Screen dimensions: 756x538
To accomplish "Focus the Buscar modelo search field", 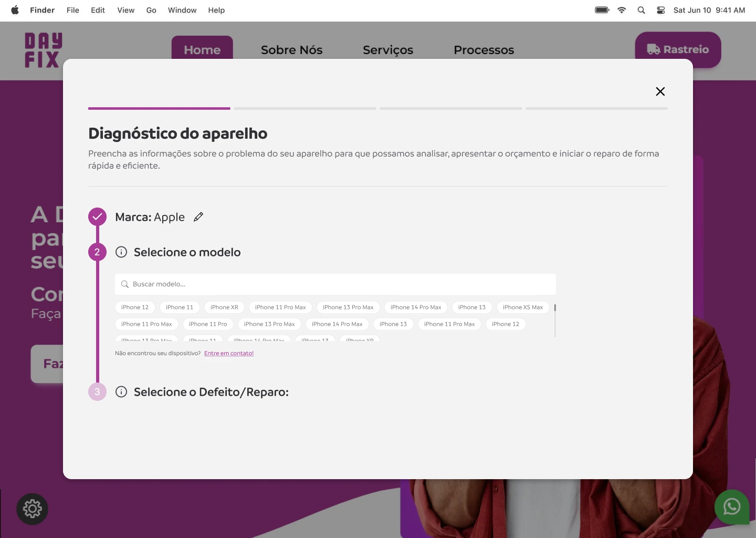I will [335, 284].
